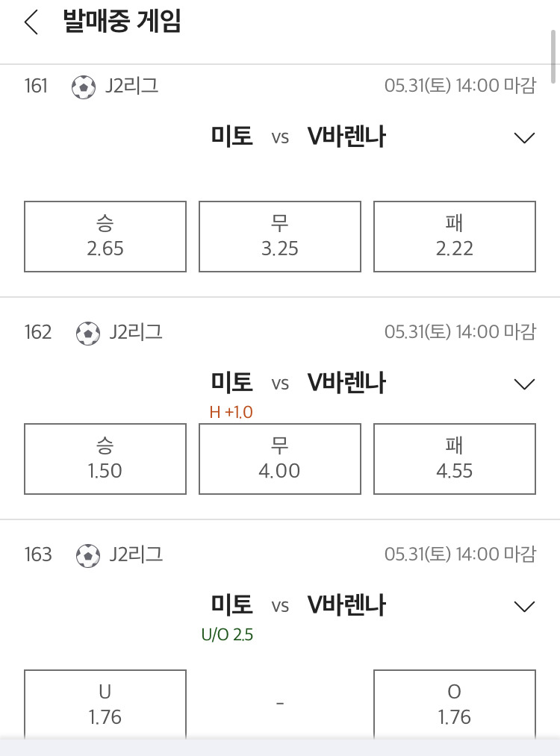
Task: Select Under 1.76 option
Action: pyautogui.click(x=105, y=705)
